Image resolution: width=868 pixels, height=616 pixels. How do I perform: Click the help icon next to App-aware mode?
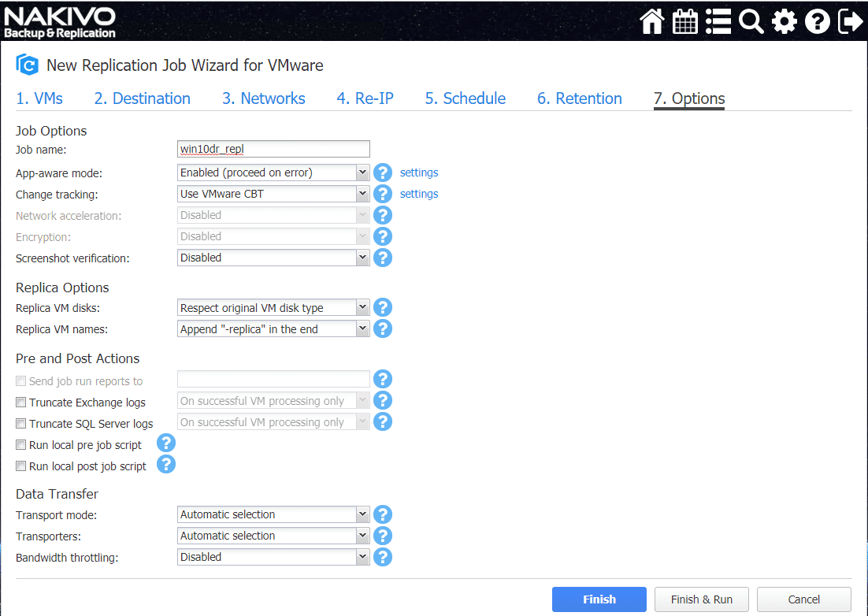383,172
